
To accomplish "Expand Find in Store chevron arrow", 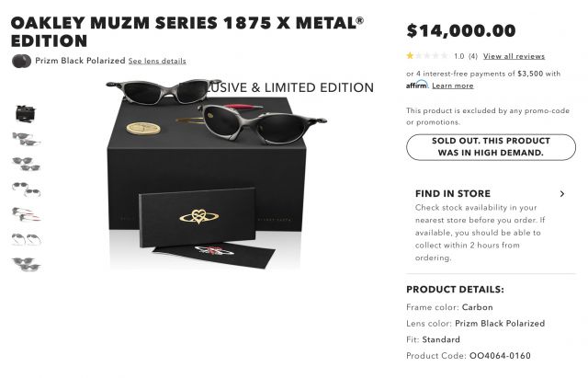I will (x=561, y=194).
